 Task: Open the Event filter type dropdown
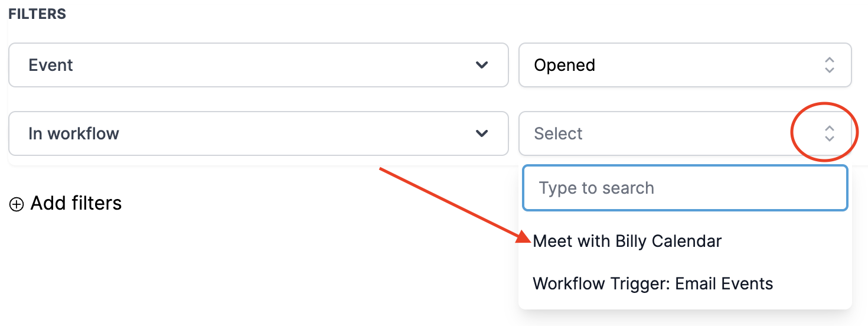[258, 65]
